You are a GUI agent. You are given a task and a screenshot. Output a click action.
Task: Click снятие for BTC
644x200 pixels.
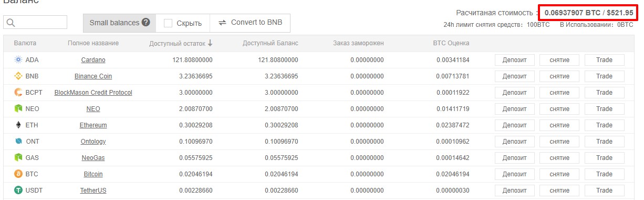(x=559, y=174)
